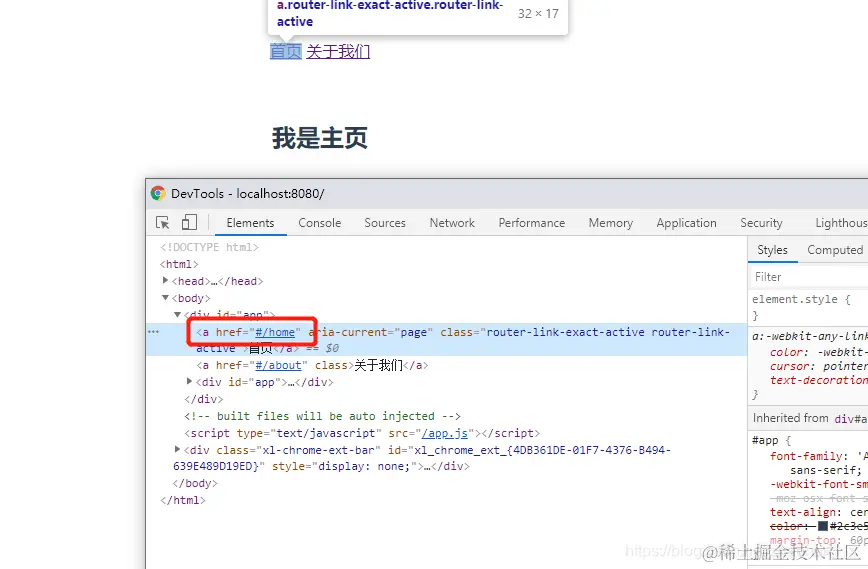Select the inspect element picker icon

tap(163, 223)
